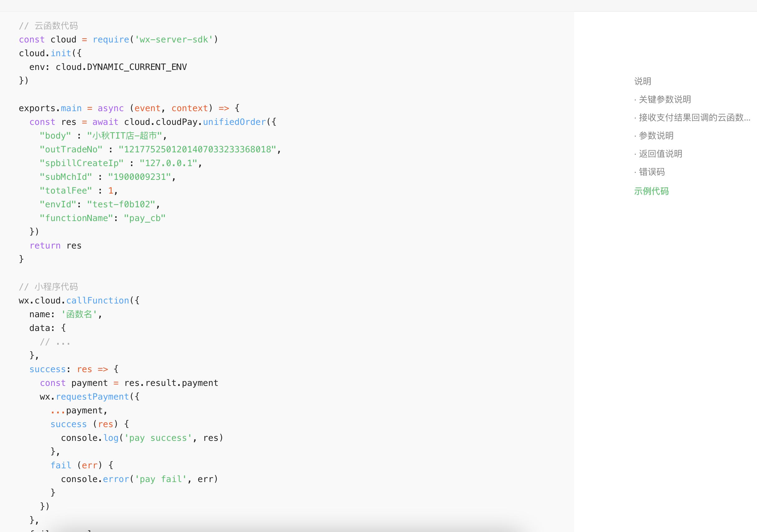757x532 pixels.
Task: Click the subMchId value "1900009231"
Action: click(139, 177)
